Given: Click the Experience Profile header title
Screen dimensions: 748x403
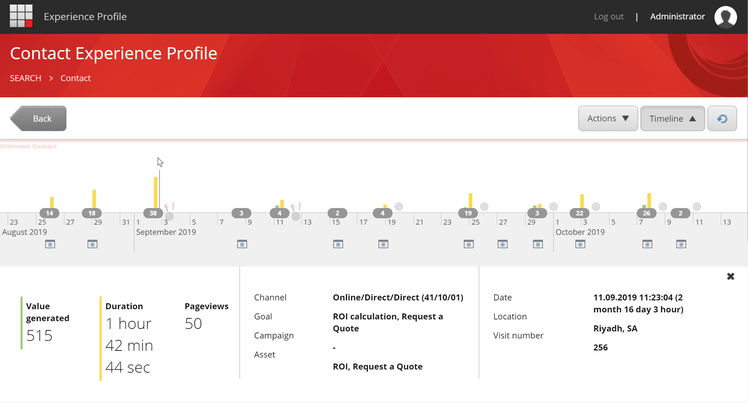Looking at the screenshot, I should [x=85, y=17].
